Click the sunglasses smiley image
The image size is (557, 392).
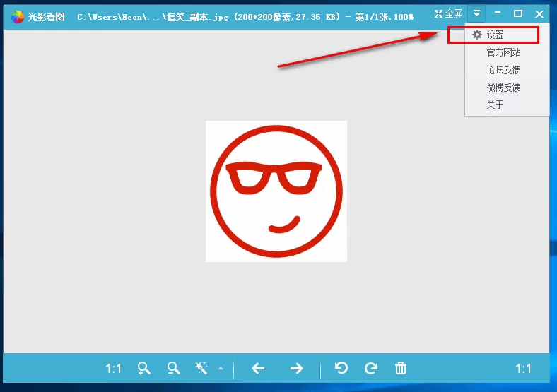coord(276,191)
